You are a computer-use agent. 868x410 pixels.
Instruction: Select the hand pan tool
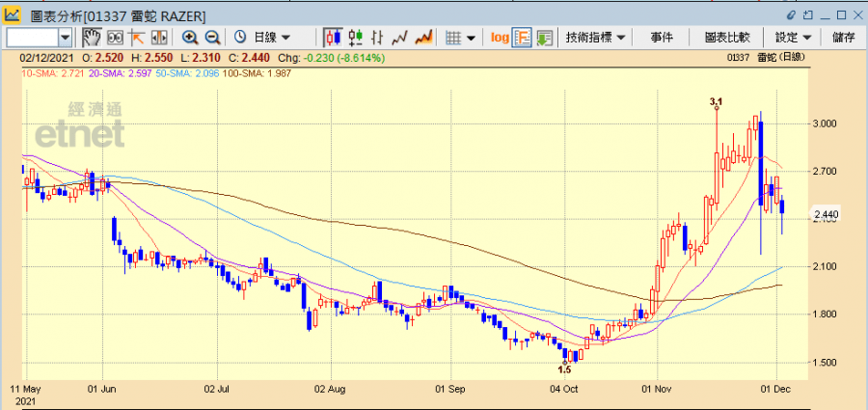click(x=92, y=38)
